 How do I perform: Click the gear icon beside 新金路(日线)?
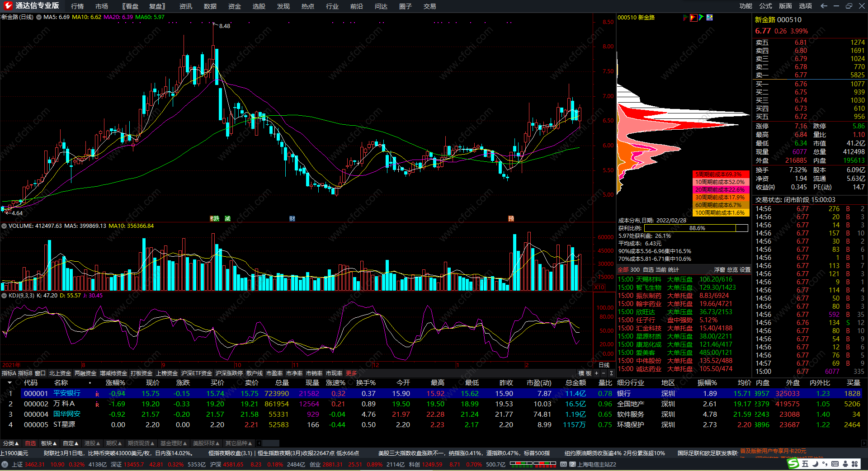coord(39,17)
